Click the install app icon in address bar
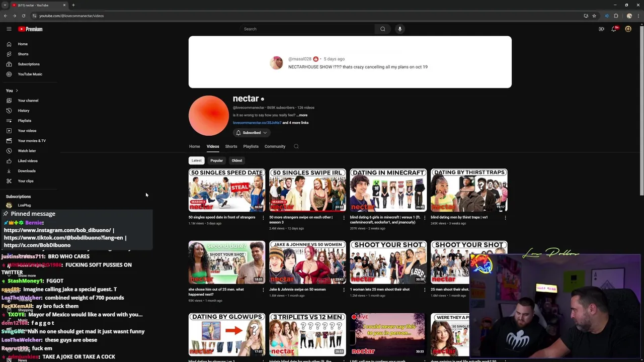 tap(586, 16)
